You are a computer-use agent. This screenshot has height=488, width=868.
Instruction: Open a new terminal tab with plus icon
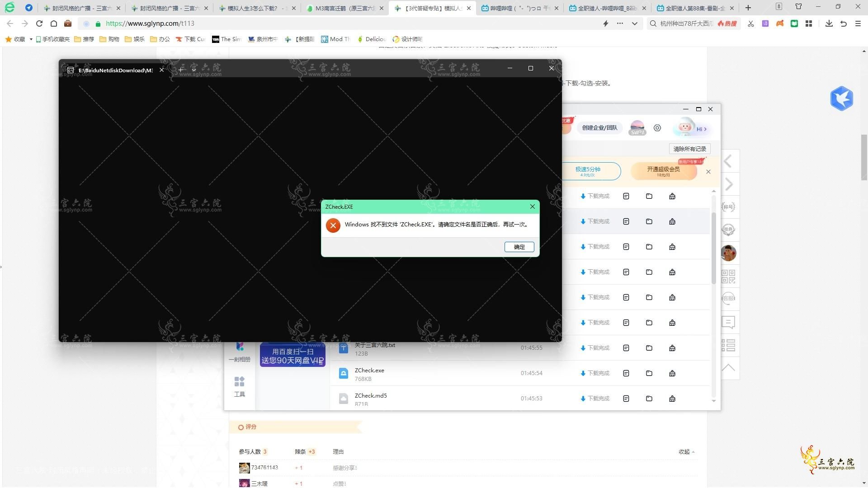point(181,70)
